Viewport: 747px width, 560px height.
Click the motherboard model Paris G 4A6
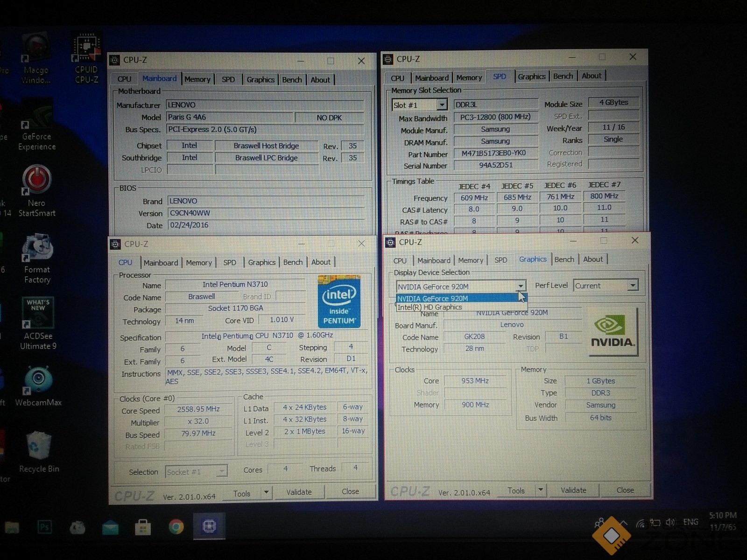coord(230,117)
